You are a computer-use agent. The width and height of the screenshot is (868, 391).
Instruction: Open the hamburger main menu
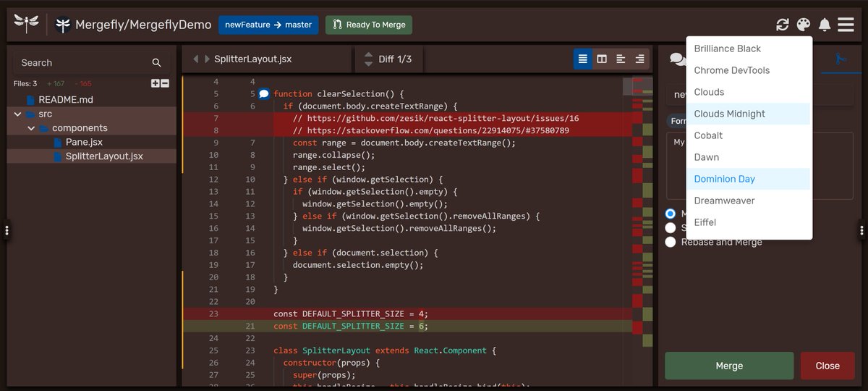[x=846, y=25]
